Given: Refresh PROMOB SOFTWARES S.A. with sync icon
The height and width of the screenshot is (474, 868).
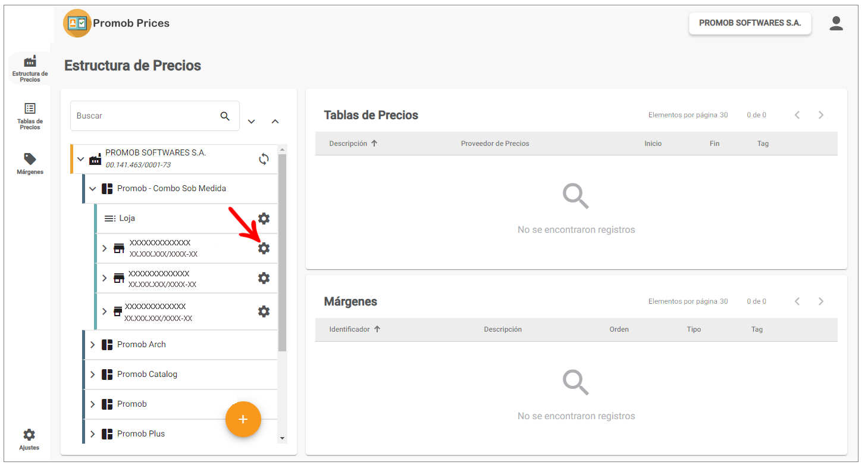Looking at the screenshot, I should click(x=264, y=159).
